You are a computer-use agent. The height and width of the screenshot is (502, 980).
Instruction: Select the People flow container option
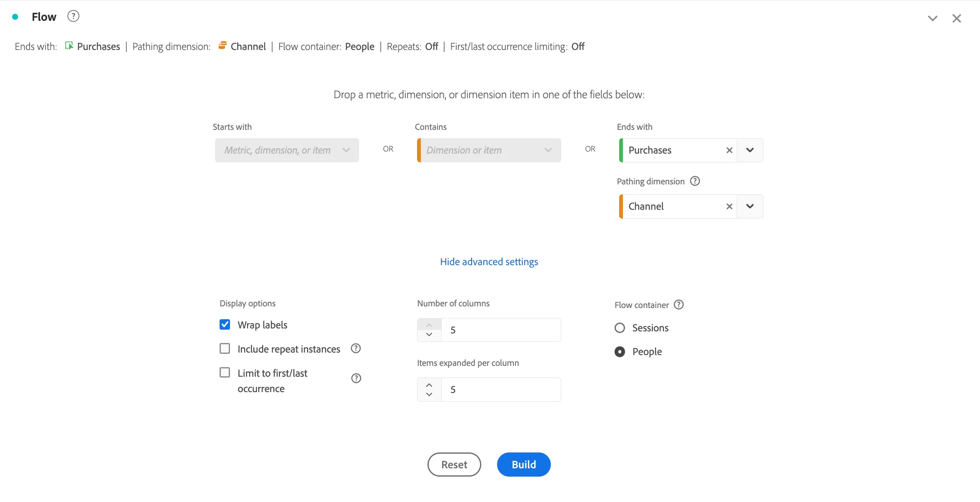[620, 352]
